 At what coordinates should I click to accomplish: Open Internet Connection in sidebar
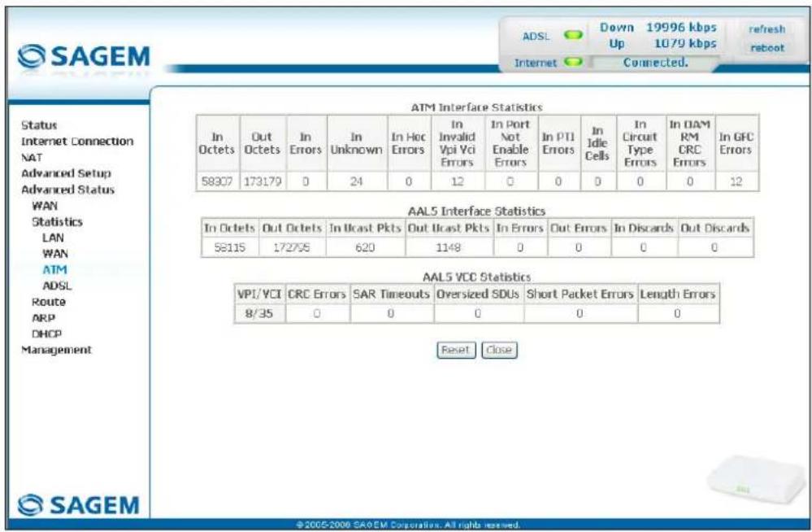[77, 141]
